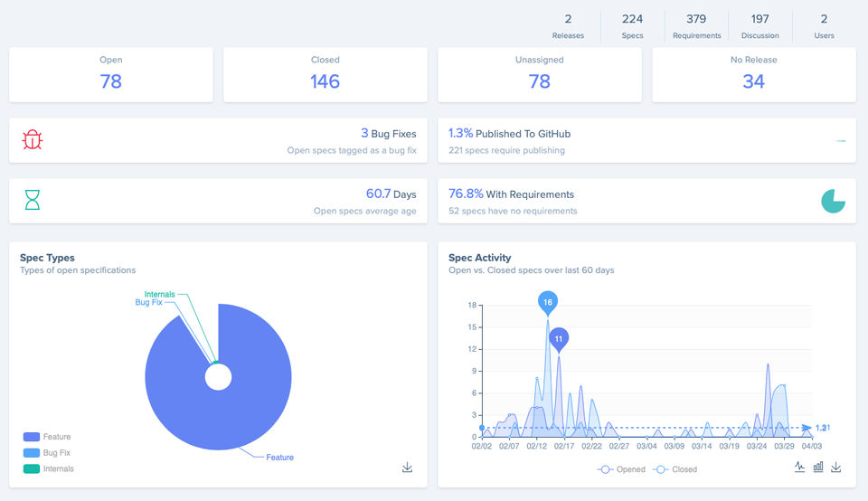The width and height of the screenshot is (868, 501).
Task: View the 197 Discussion counter
Action: 760,26
